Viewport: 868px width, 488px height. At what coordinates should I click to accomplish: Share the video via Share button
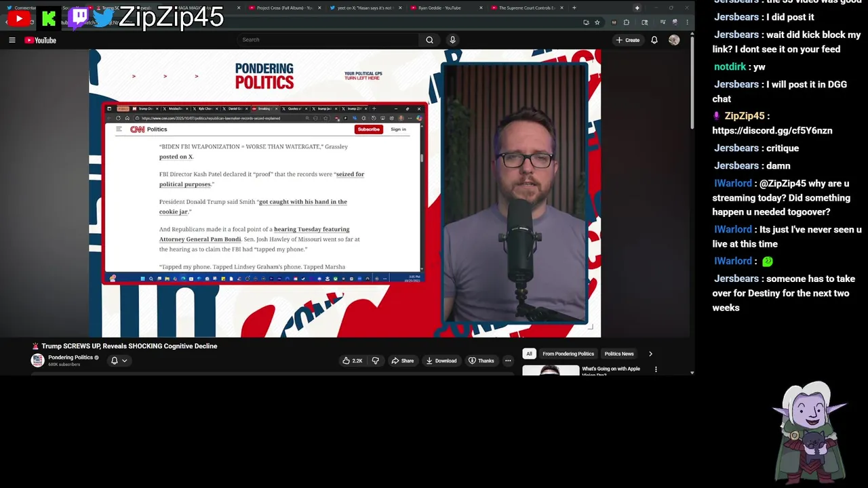402,361
